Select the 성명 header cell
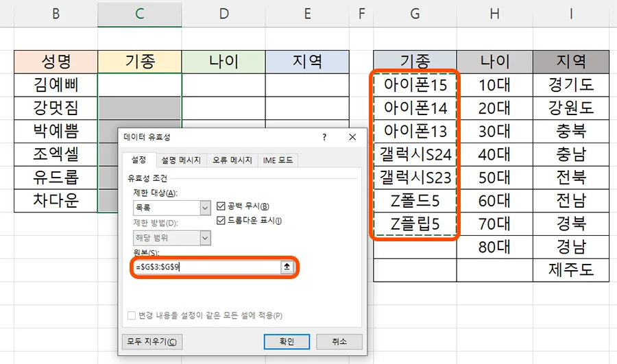 click(56, 62)
